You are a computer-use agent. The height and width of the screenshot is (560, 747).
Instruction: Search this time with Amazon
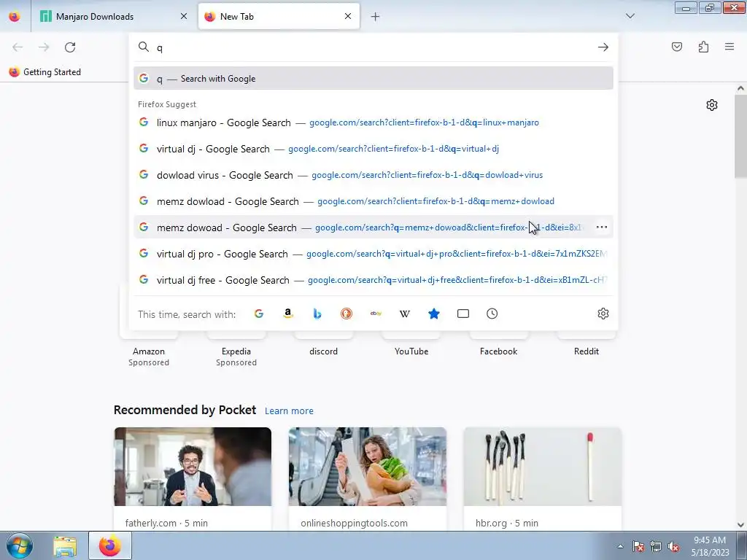coord(287,314)
